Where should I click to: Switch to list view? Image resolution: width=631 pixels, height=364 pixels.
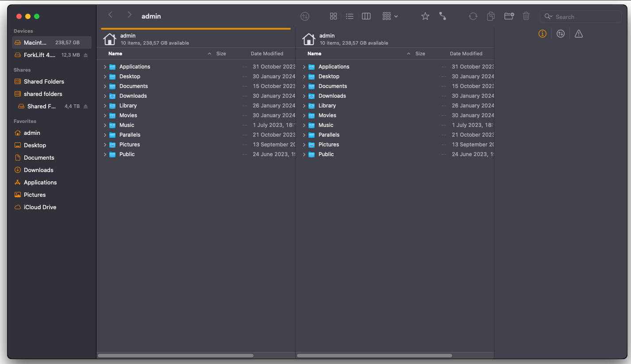[x=350, y=16]
